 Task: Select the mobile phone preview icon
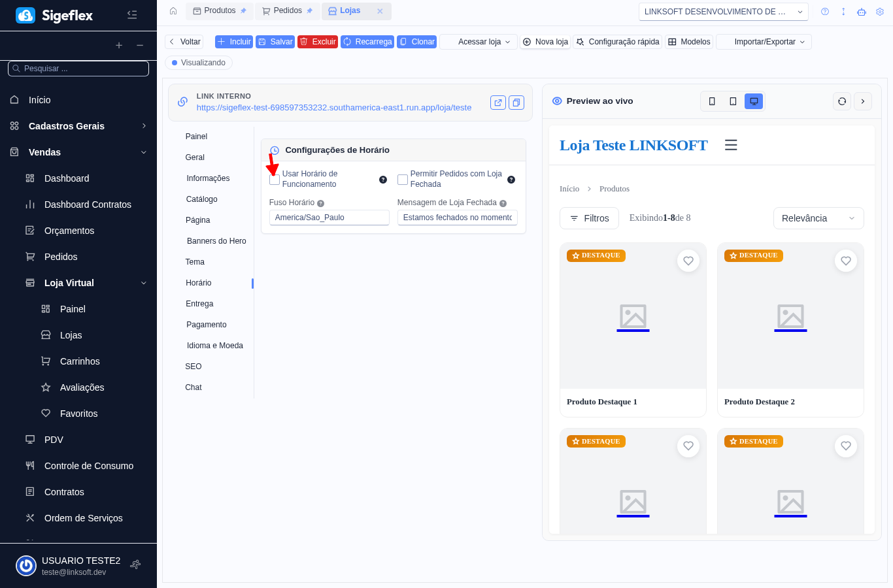coord(712,101)
